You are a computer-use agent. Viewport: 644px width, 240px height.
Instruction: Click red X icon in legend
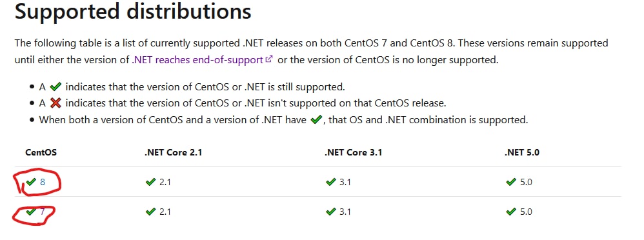click(x=55, y=103)
